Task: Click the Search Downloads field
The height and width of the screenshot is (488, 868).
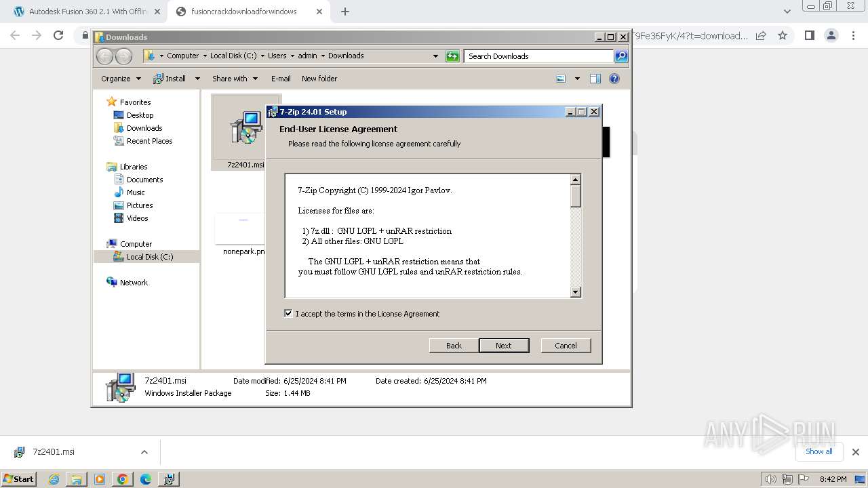Action: point(539,56)
